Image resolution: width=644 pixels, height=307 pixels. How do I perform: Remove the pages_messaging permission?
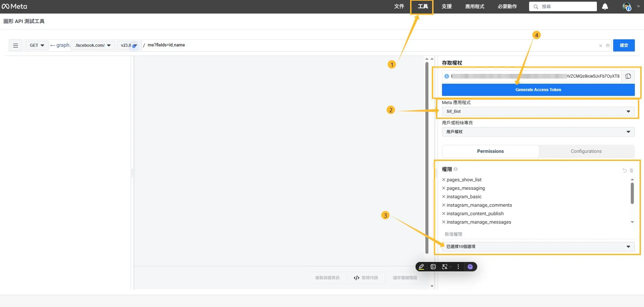(x=443, y=188)
